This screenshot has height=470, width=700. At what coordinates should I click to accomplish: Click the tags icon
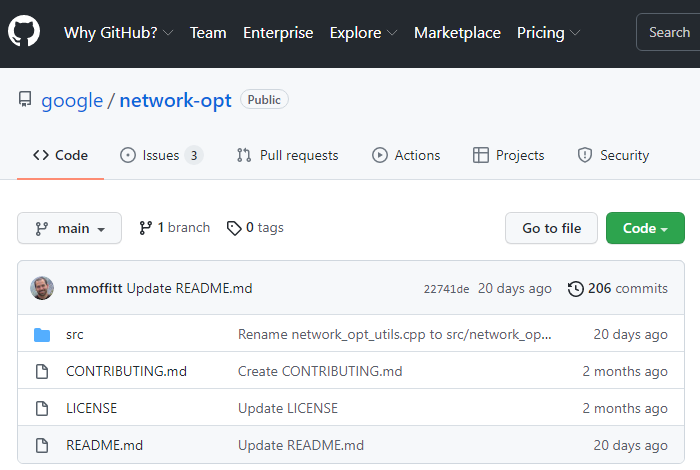click(x=234, y=228)
